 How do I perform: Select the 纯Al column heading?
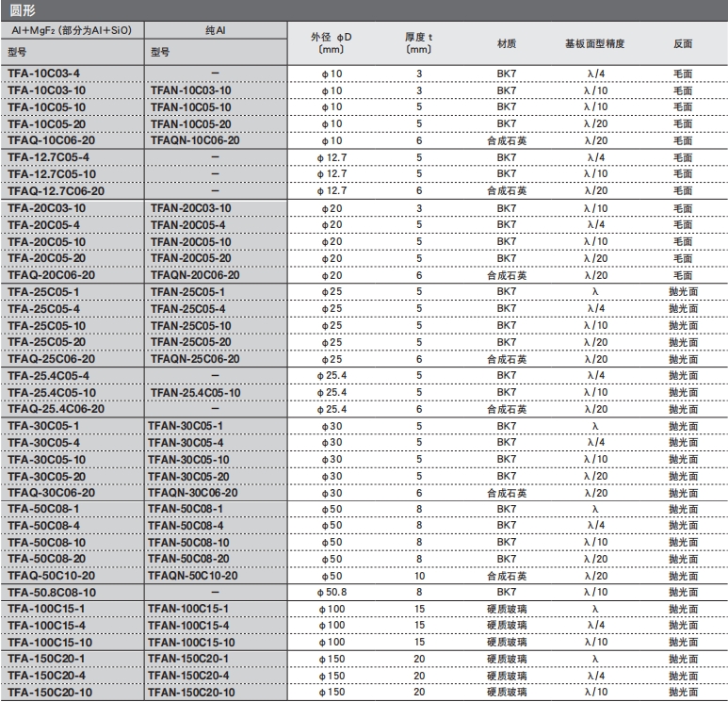coord(215,32)
